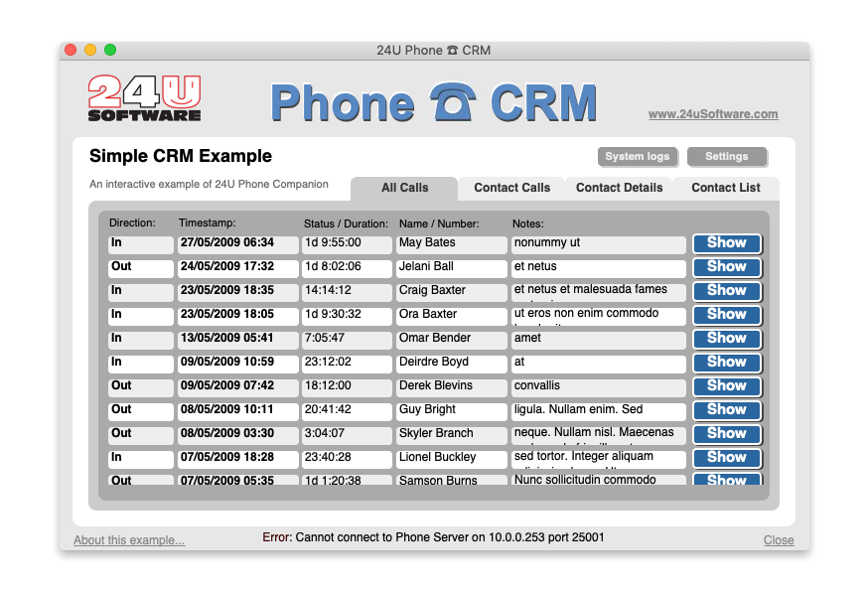Open the About this example link

129,540
